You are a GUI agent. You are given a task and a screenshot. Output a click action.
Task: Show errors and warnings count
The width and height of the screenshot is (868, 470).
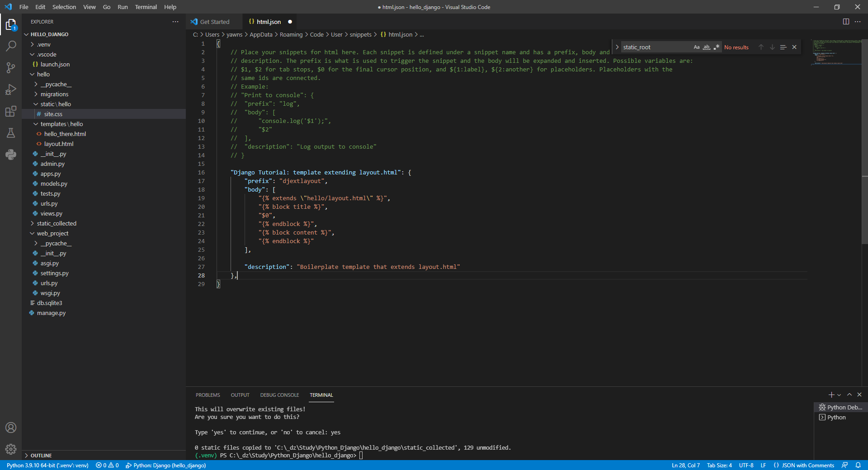tap(107, 465)
